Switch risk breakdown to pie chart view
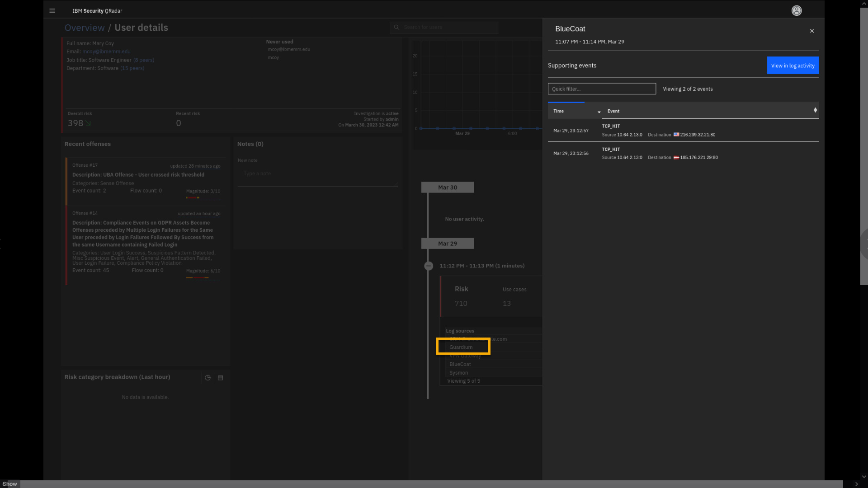The image size is (868, 488). [x=208, y=378]
